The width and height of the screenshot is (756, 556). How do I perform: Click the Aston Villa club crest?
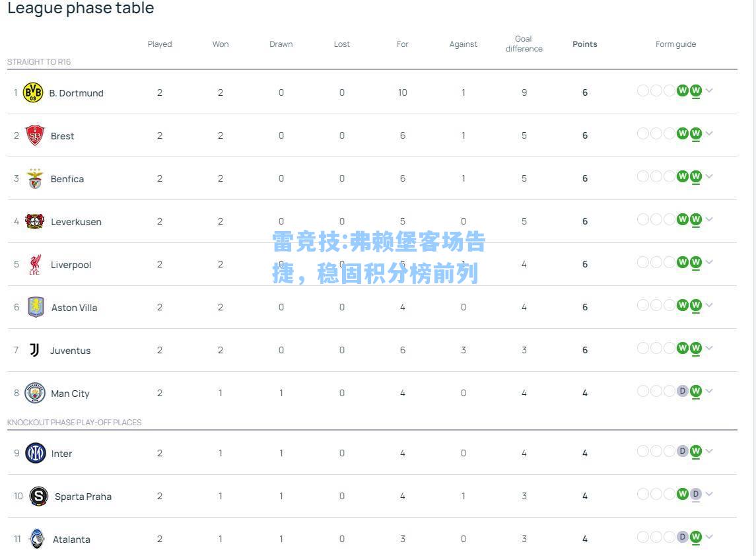[x=36, y=307]
